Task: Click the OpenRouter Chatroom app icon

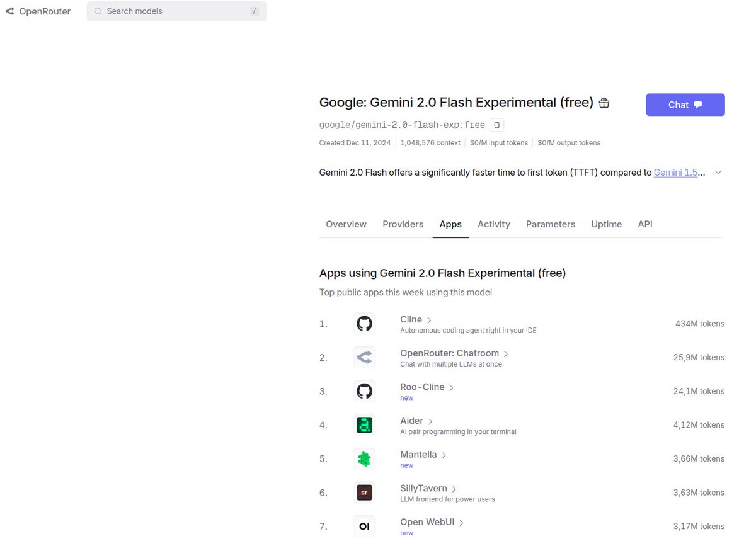Action: 364,357
